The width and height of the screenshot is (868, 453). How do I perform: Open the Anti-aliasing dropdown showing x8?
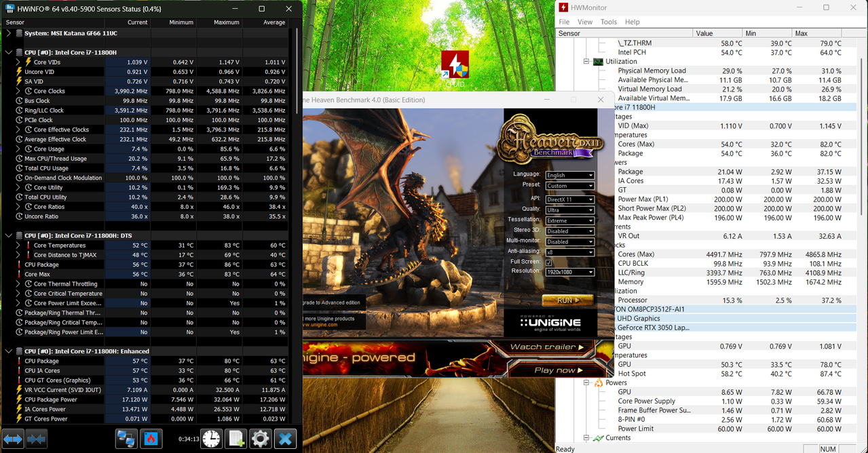point(569,252)
